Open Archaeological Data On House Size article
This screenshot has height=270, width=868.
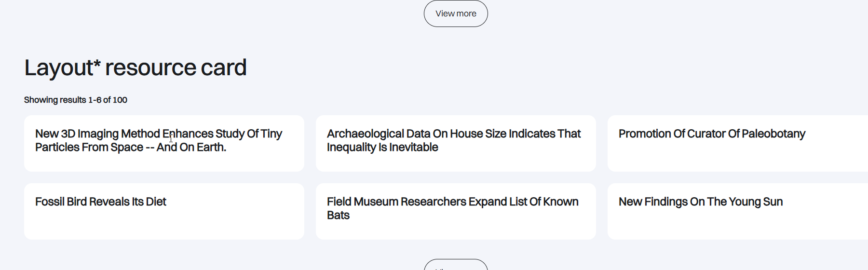point(453,134)
